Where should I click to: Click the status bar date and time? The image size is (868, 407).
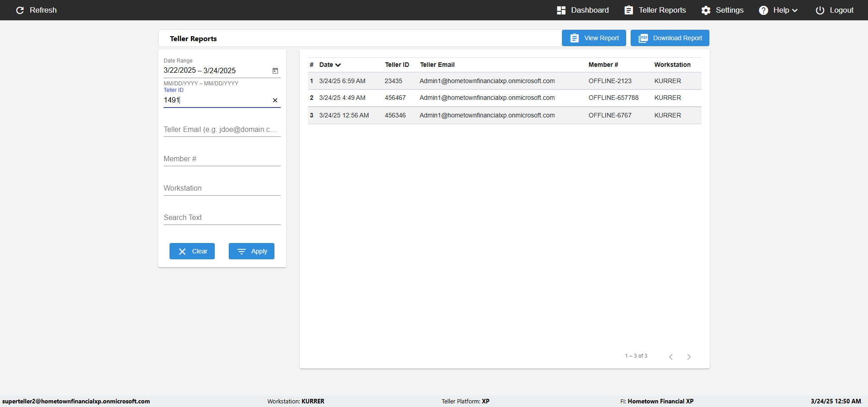click(836, 401)
